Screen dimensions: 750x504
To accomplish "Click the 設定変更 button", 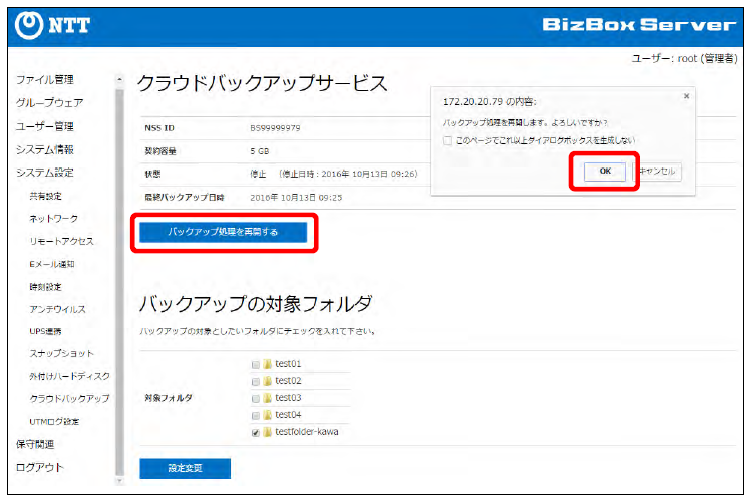I will (185, 468).
